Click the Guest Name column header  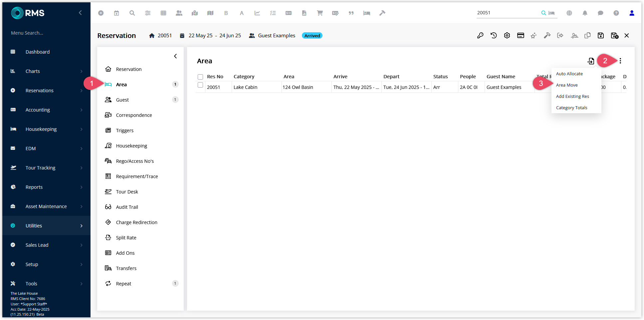(501, 77)
